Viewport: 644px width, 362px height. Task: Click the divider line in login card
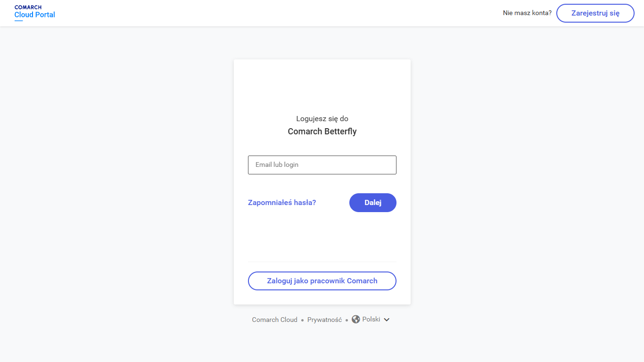pos(322,262)
